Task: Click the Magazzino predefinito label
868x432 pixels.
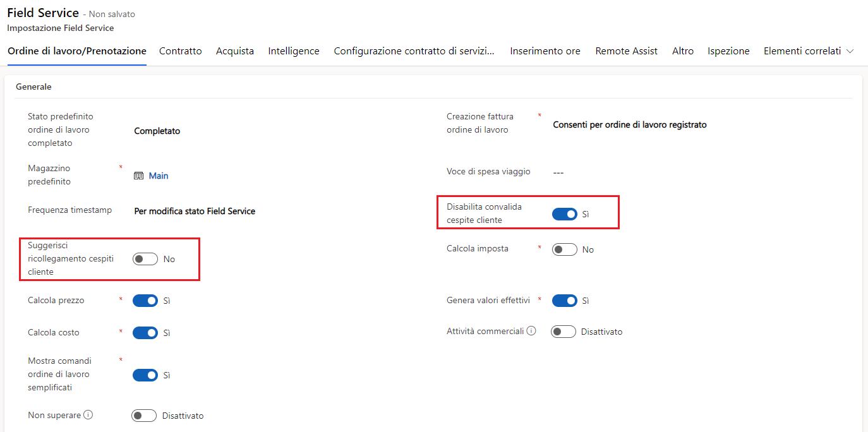Action: (x=49, y=175)
